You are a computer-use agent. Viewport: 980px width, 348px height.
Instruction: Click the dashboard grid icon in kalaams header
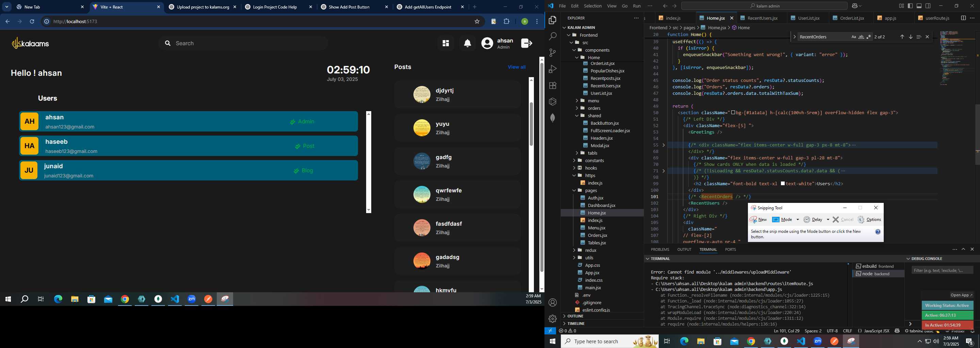pyautogui.click(x=445, y=43)
